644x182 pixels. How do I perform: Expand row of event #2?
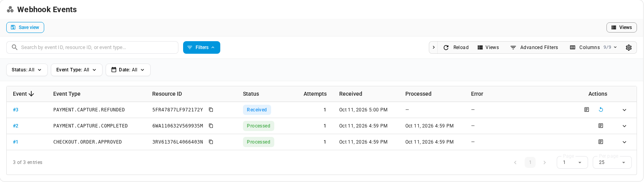pos(624,126)
